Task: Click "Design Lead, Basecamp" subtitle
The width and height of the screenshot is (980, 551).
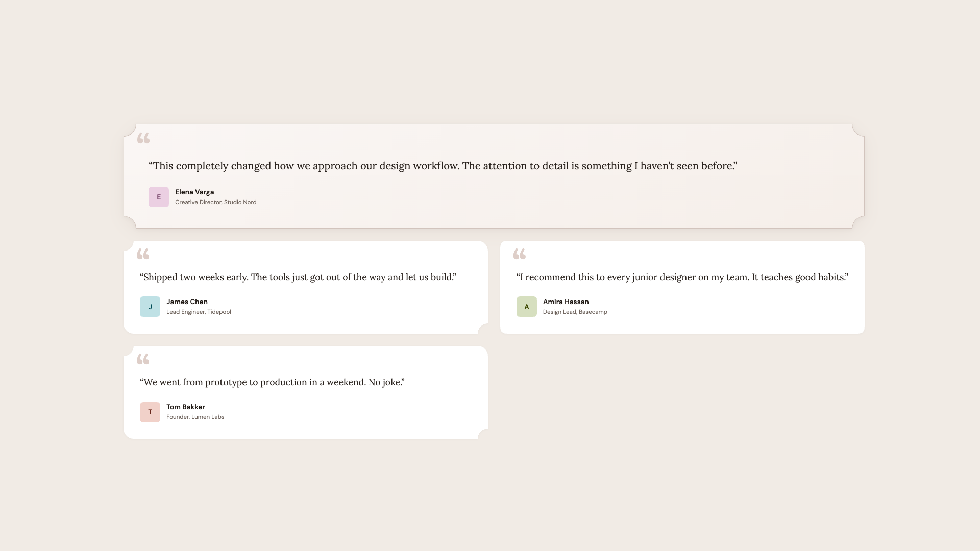Action: click(x=575, y=312)
